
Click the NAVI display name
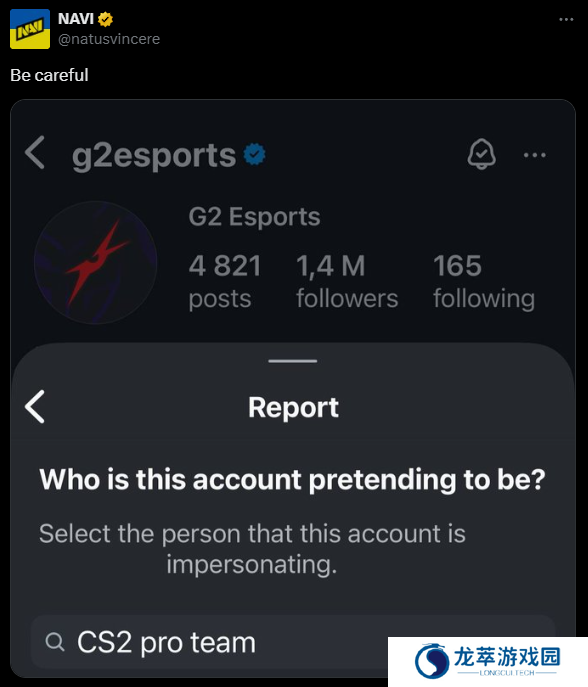click(x=76, y=19)
